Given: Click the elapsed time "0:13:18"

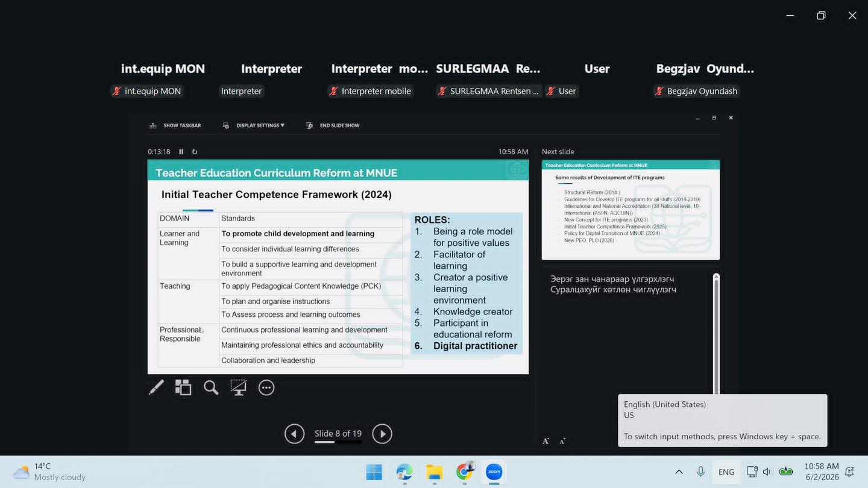Looking at the screenshot, I should [159, 152].
